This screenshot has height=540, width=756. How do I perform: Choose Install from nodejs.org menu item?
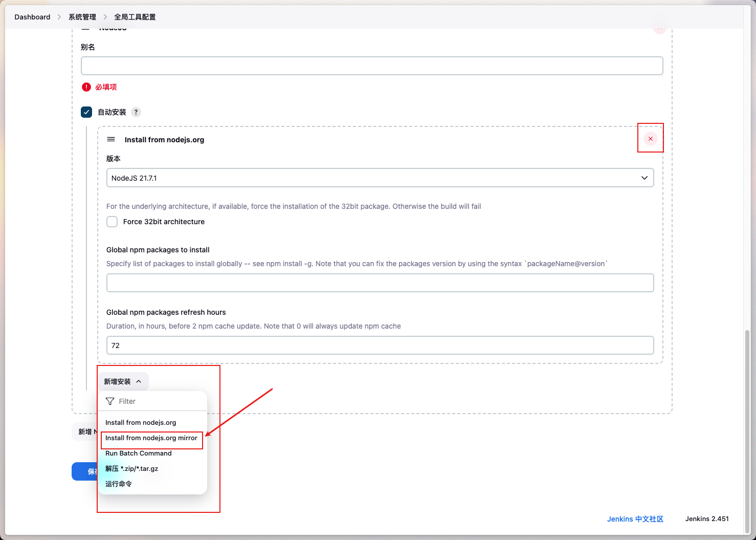141,422
